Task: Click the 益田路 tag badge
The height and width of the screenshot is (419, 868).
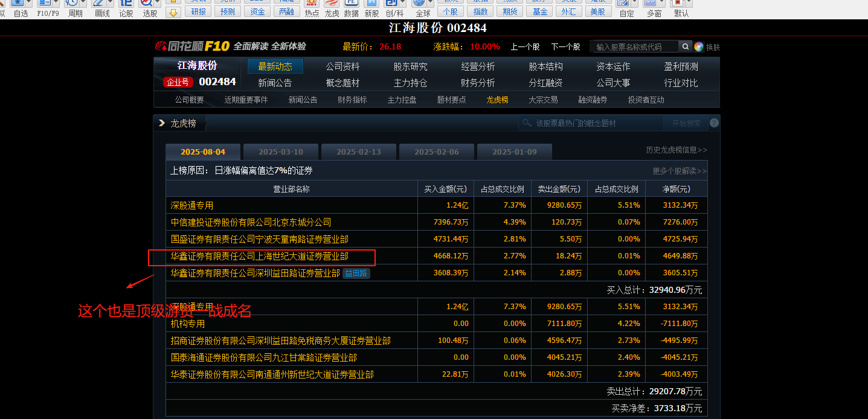Action: point(356,273)
